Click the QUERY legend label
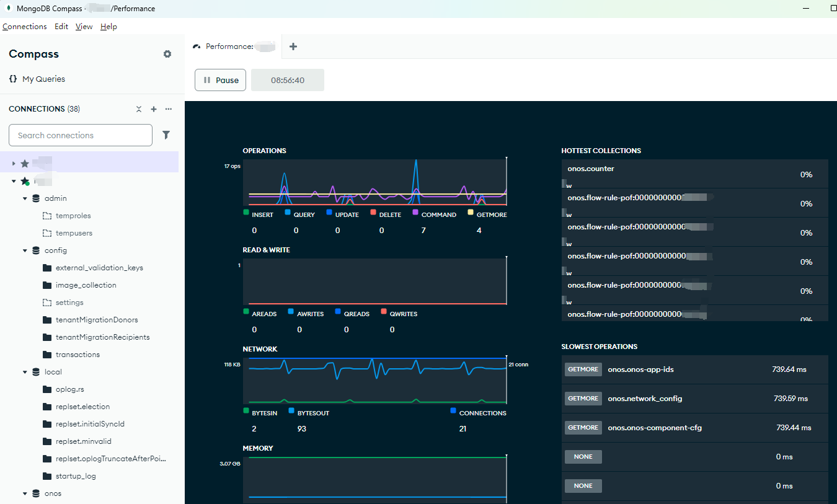 coord(304,215)
